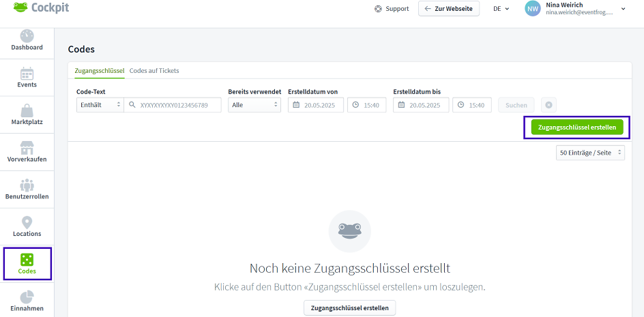Expand the Enthält filter dropdown
The image size is (644, 317).
100,105
